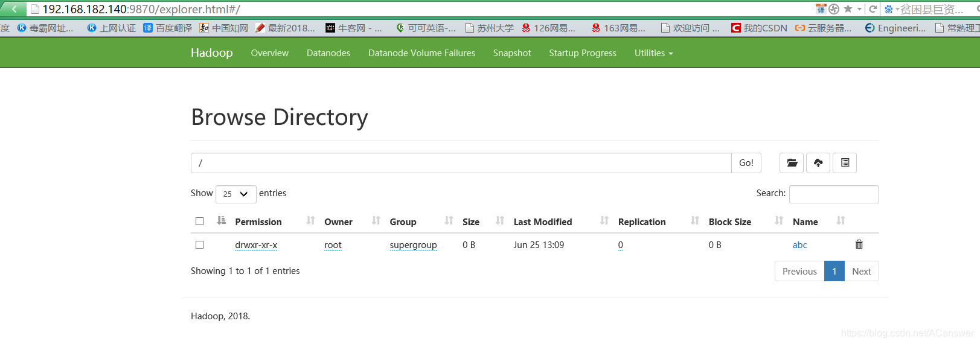Click page number 1 button
This screenshot has height=344, width=980.
coord(834,271)
